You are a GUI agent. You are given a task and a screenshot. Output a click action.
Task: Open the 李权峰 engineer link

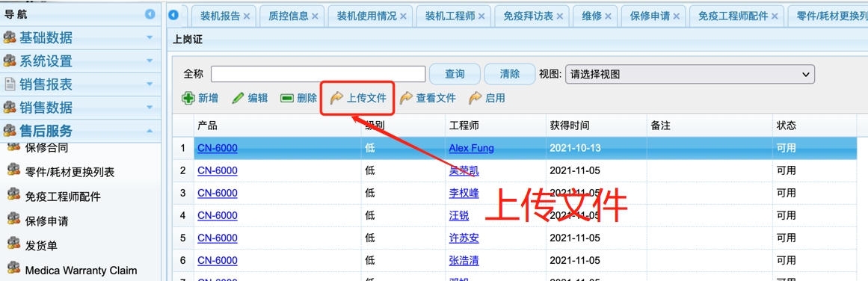(464, 193)
